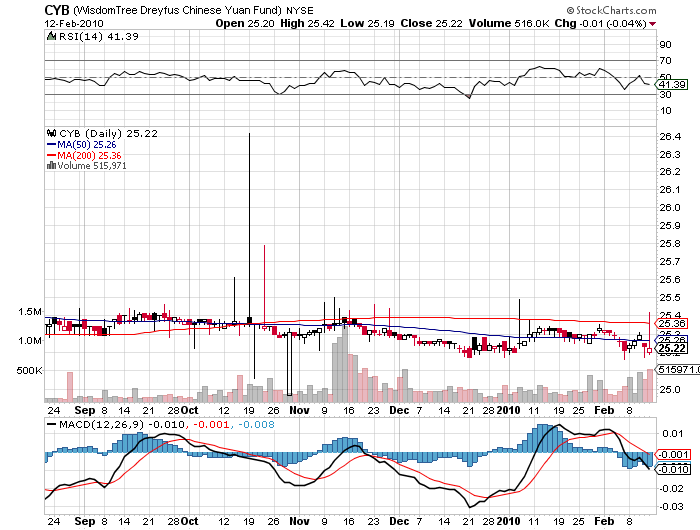Image resolution: width=700 pixels, height=530 pixels.
Task: Click Dec on the MACD panel date axis
Action: pyautogui.click(x=399, y=521)
